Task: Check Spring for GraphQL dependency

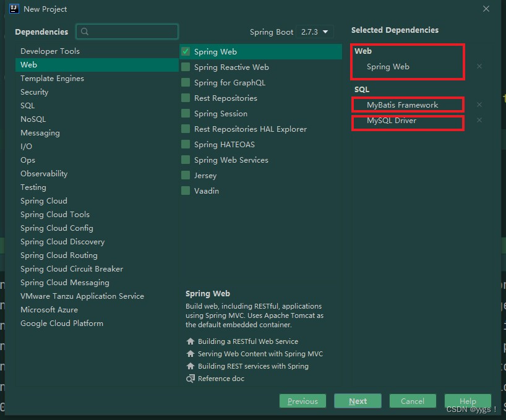Action: pos(186,83)
